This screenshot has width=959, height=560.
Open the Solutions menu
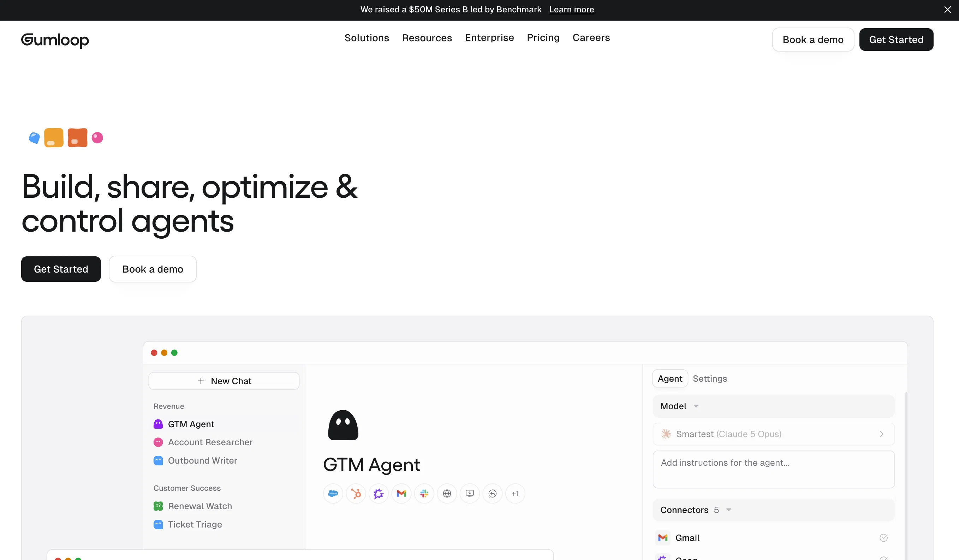[367, 38]
